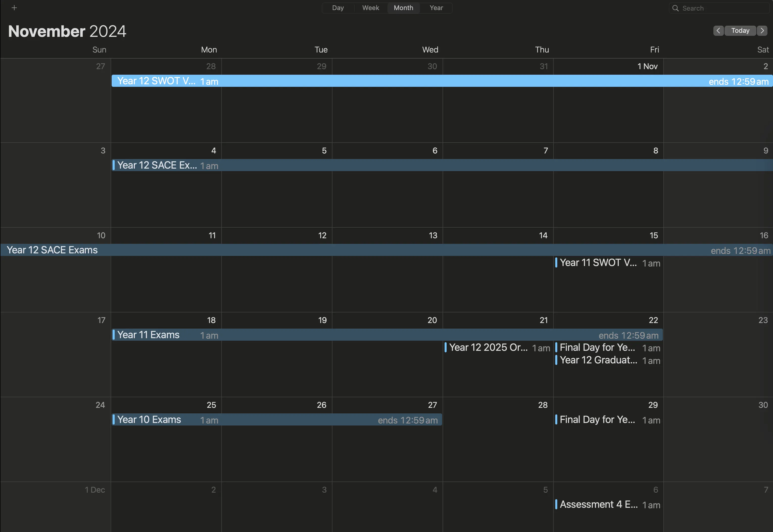Advance to December using the forward chevron
This screenshot has width=773, height=532.
[762, 30]
